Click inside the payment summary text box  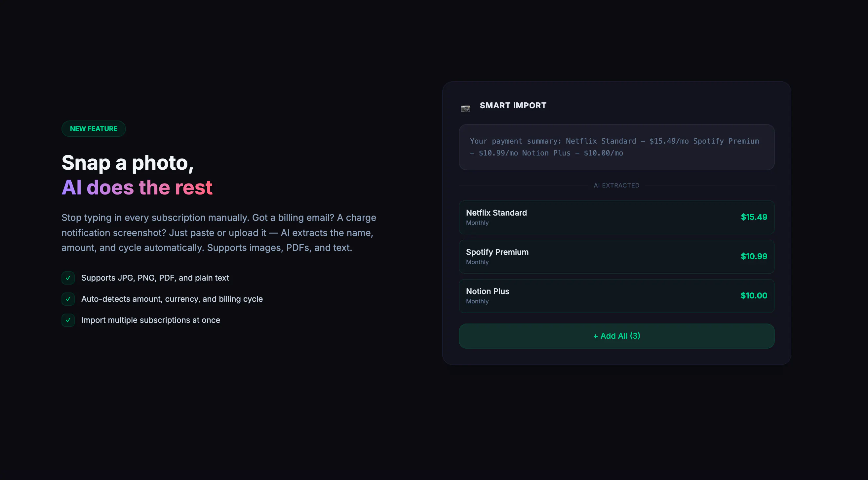(617, 147)
